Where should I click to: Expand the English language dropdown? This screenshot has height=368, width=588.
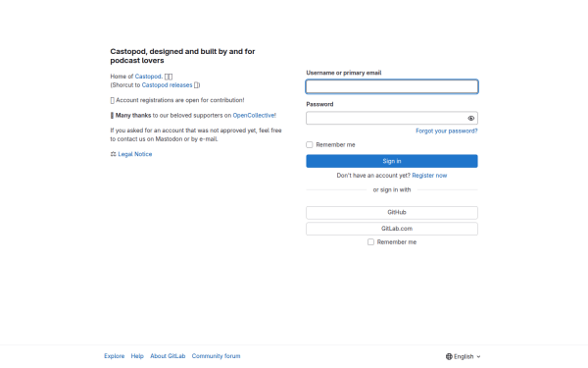point(464,356)
